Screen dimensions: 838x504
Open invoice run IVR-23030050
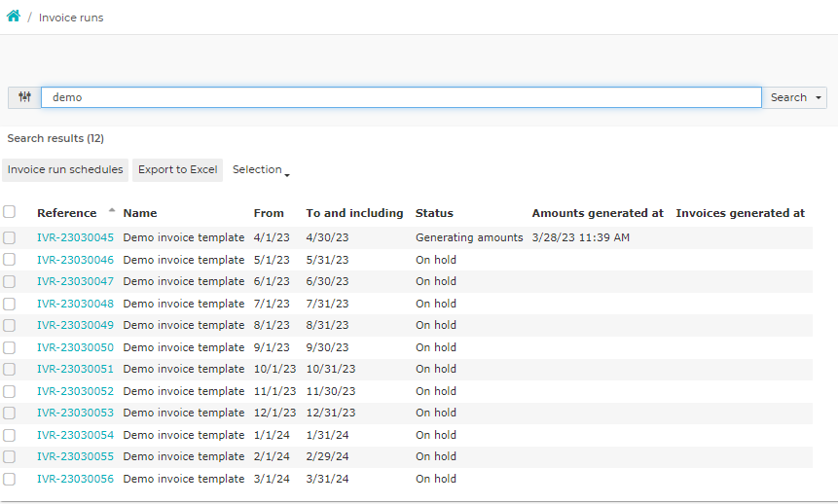pyautogui.click(x=75, y=347)
